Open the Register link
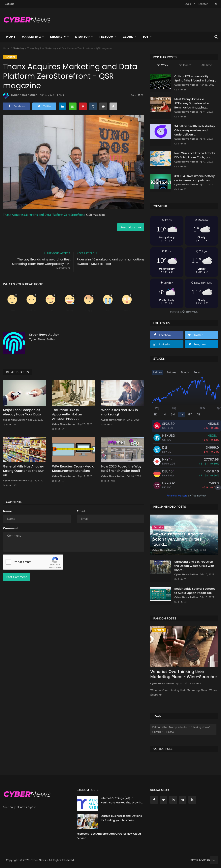Screen dimensions: 221x868 [x=203, y=4]
